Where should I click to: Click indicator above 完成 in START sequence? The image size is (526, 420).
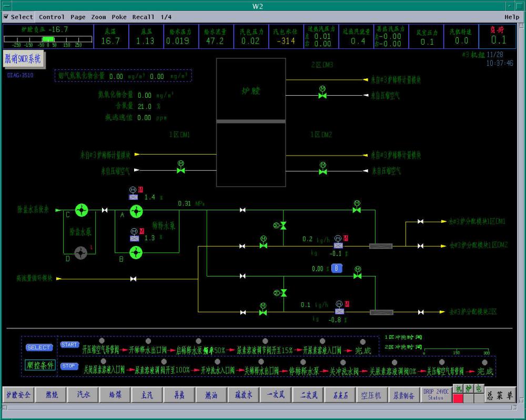pos(363,342)
